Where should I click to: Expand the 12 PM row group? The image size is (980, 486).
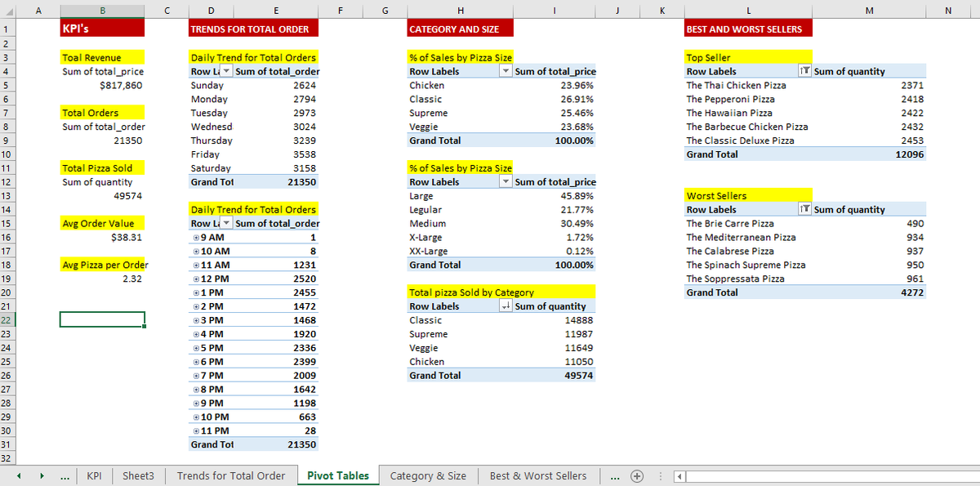pyautogui.click(x=195, y=279)
